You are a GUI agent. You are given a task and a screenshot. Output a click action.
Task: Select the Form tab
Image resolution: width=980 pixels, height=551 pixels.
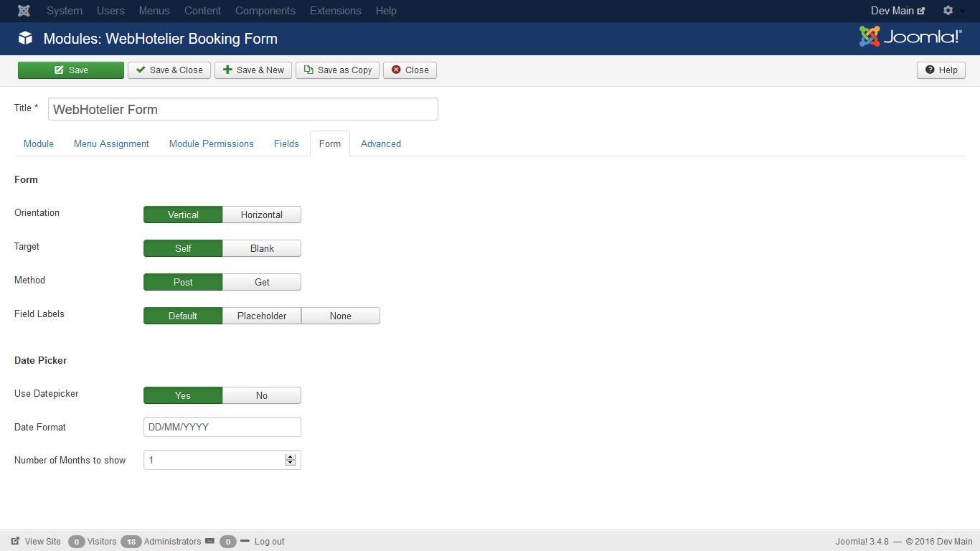click(330, 143)
